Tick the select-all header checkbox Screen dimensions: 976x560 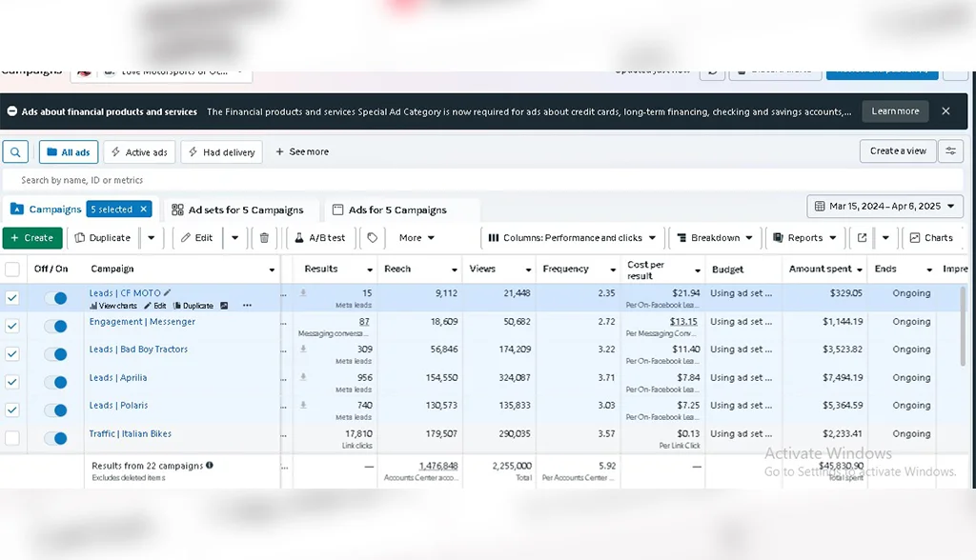(x=12, y=270)
